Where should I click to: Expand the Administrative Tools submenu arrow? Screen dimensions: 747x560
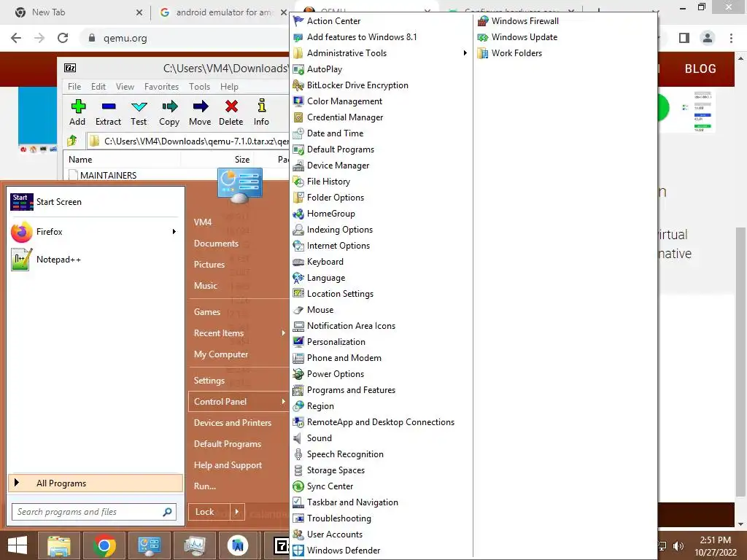465,52
